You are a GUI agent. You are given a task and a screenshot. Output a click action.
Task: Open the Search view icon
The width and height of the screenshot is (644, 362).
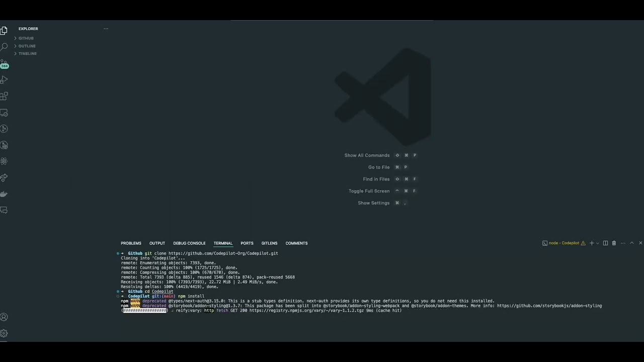(4, 47)
